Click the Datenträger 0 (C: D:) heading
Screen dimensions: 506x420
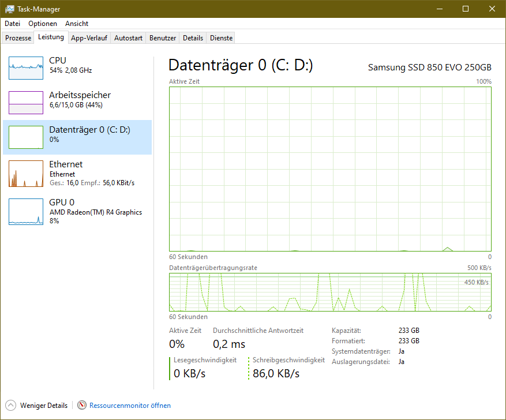tap(241, 65)
